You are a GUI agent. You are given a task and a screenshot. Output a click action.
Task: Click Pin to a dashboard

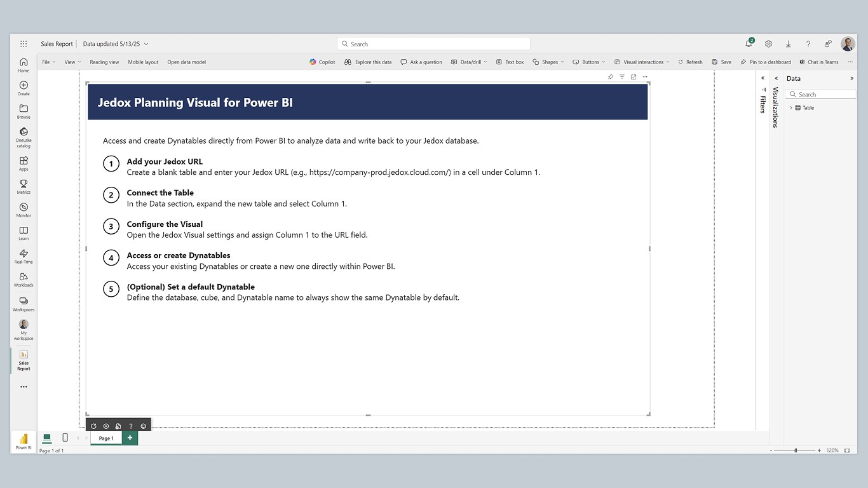tap(766, 62)
